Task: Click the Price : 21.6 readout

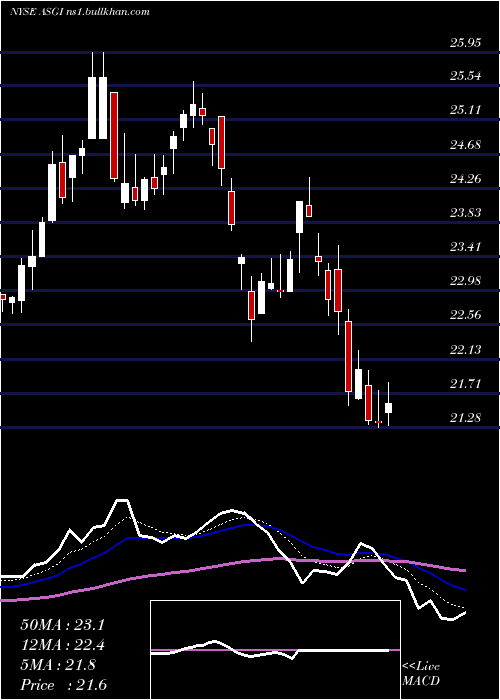Action: (63, 685)
